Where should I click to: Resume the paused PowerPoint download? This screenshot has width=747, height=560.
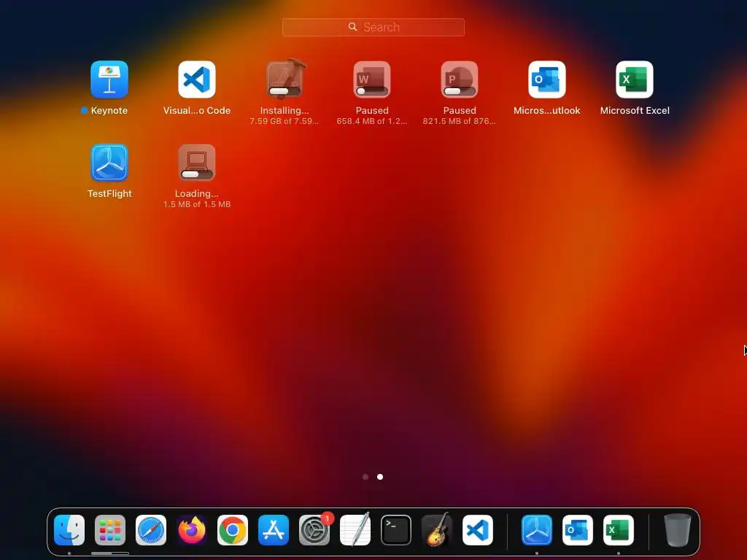[x=460, y=79]
